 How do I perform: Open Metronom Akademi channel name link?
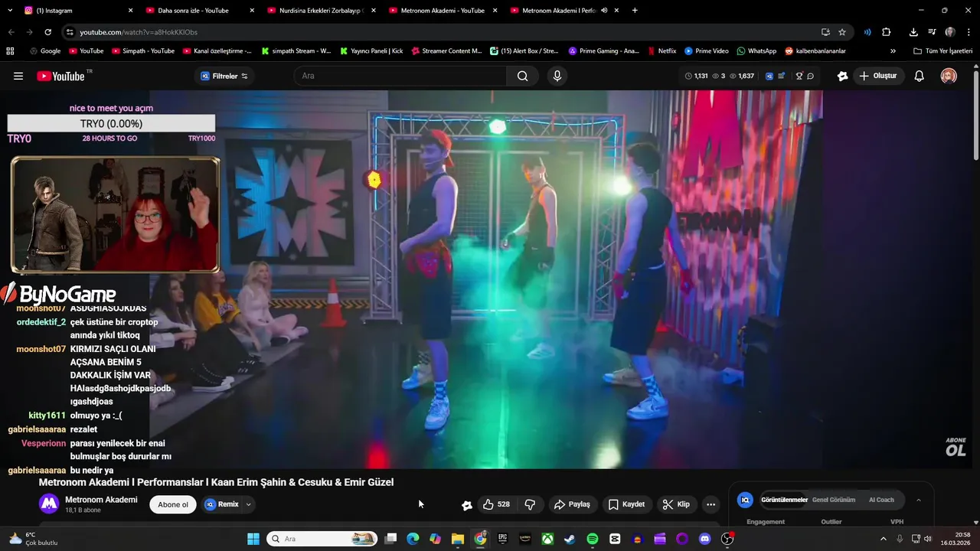101,500
